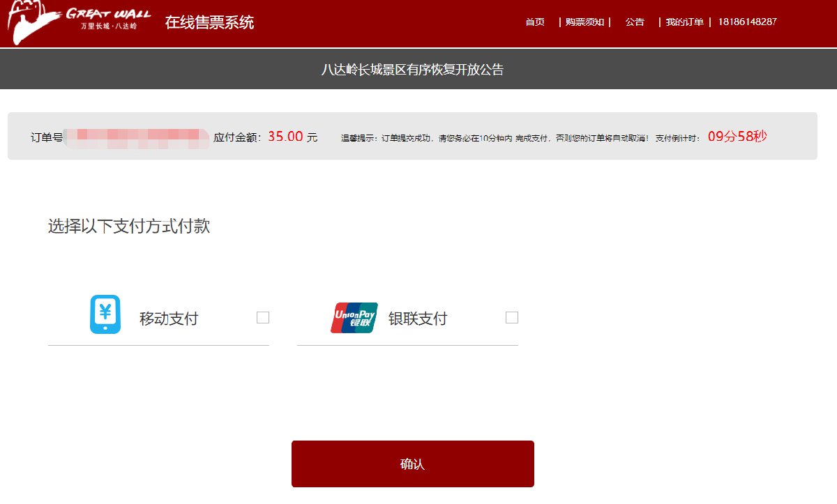Click the 确认 confirm button
The image size is (837, 504).
click(x=413, y=464)
